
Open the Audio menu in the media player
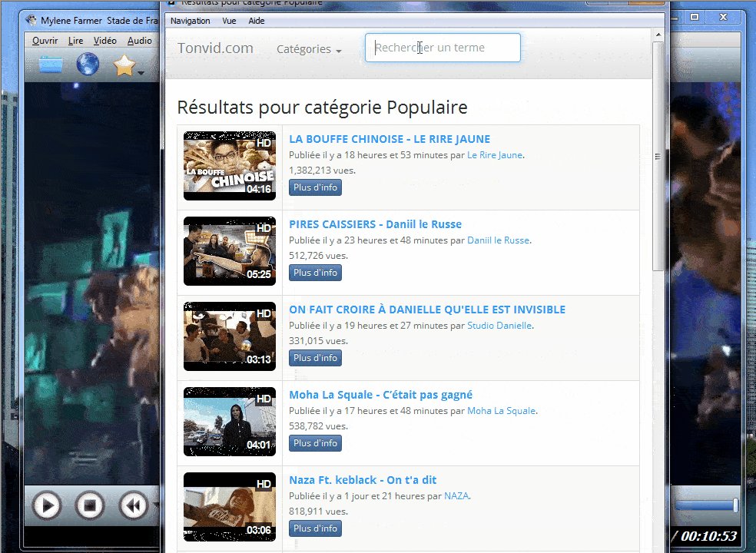139,41
